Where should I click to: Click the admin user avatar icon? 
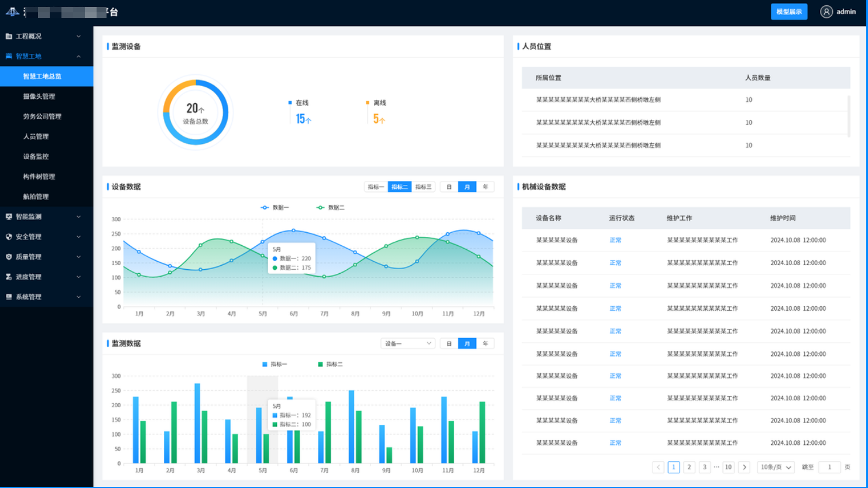click(826, 12)
